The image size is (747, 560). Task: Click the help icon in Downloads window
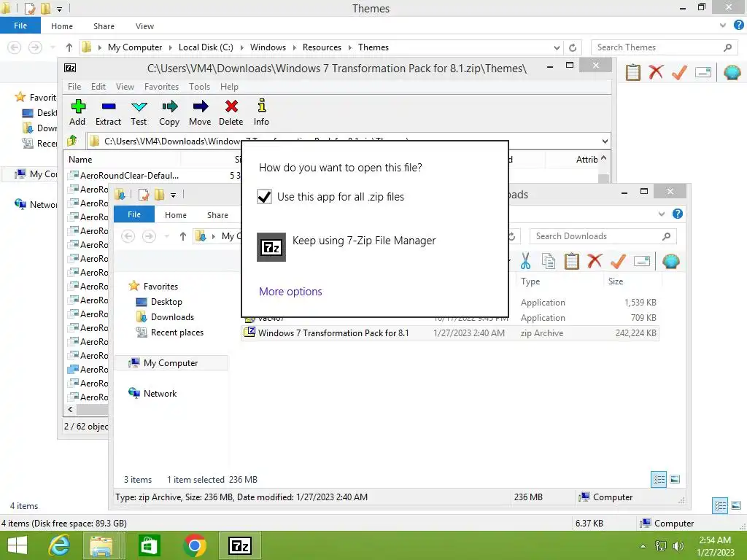tap(678, 214)
